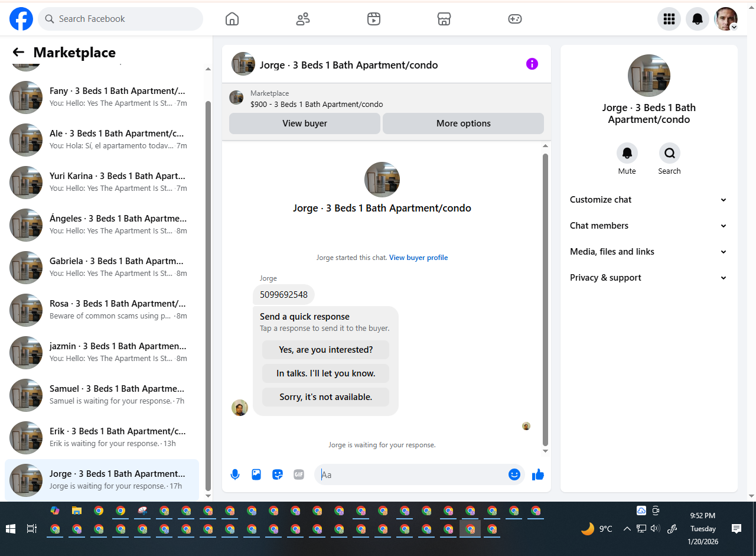Open Samuel's apartment conversation
This screenshot has width=756, height=556.
(x=102, y=395)
